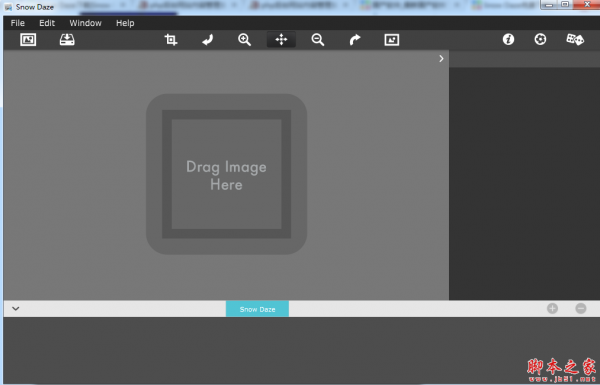The image size is (600, 385).
Task: Click the Snow Daze title bar app icon
Action: (x=8, y=7)
